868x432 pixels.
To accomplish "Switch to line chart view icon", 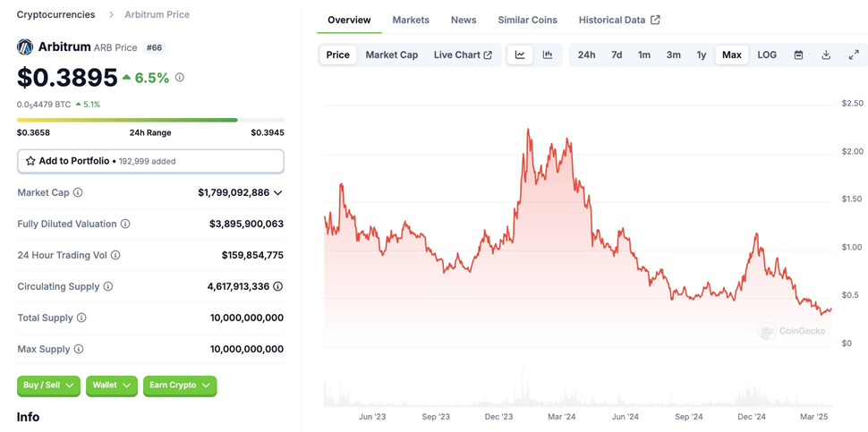I will (520, 55).
